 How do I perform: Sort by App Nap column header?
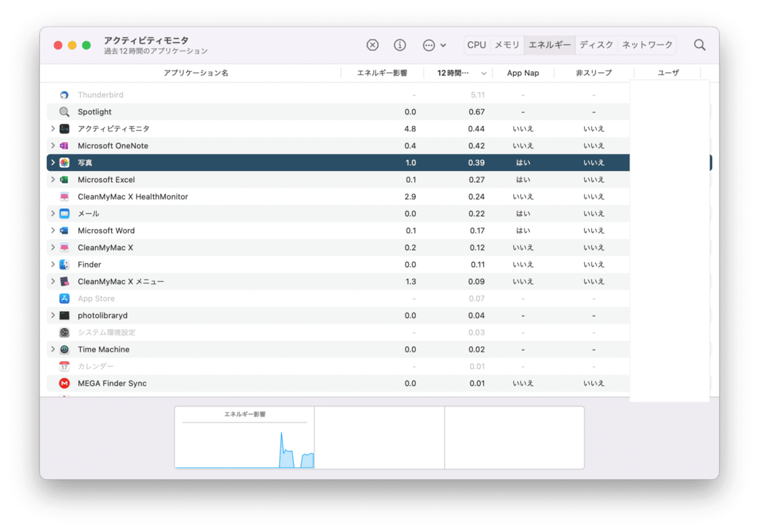pos(522,73)
